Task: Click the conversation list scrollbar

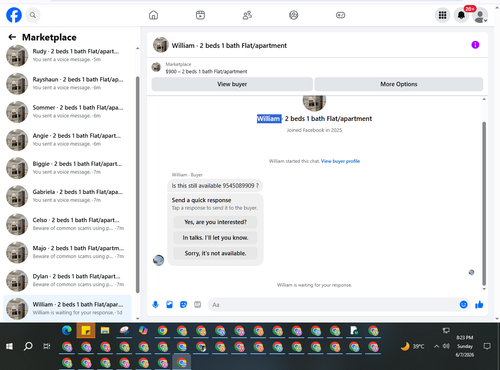Action: click(x=138, y=184)
